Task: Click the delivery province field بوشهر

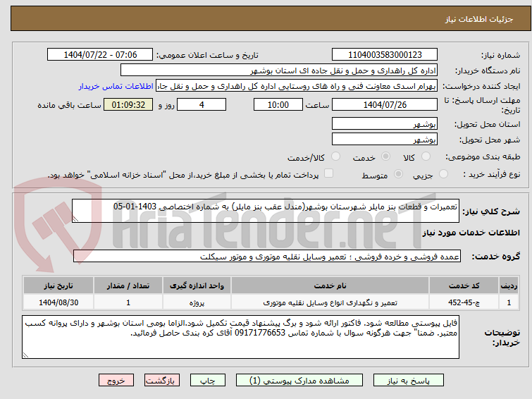Action: coord(385,123)
